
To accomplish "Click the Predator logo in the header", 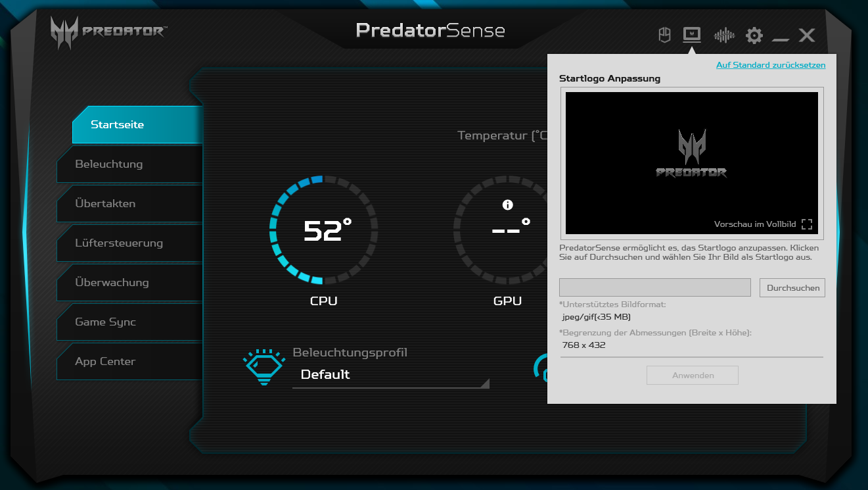I will pyautogui.click(x=108, y=33).
